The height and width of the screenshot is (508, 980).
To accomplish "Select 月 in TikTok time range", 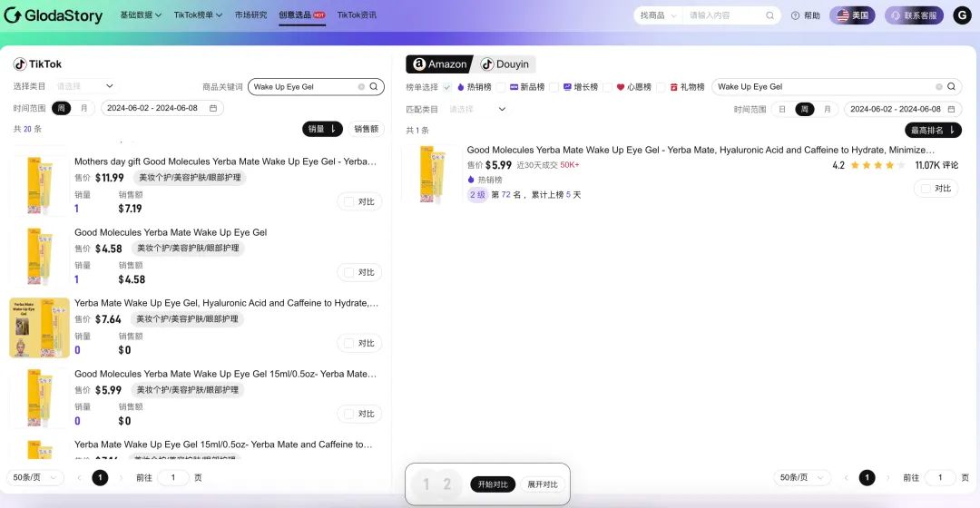I will pos(83,108).
